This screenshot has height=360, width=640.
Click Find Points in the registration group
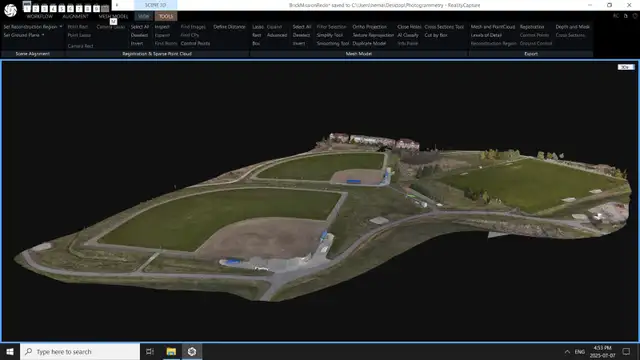point(166,43)
